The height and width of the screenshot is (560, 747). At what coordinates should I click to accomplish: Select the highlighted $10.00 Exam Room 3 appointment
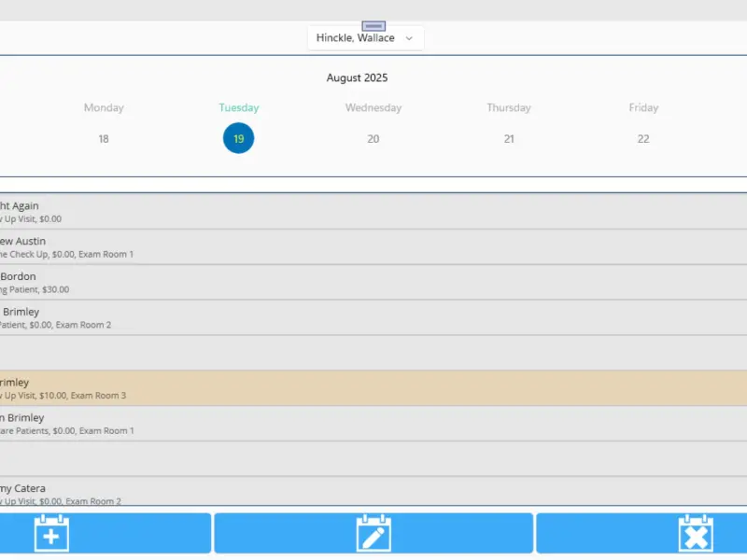point(373,388)
